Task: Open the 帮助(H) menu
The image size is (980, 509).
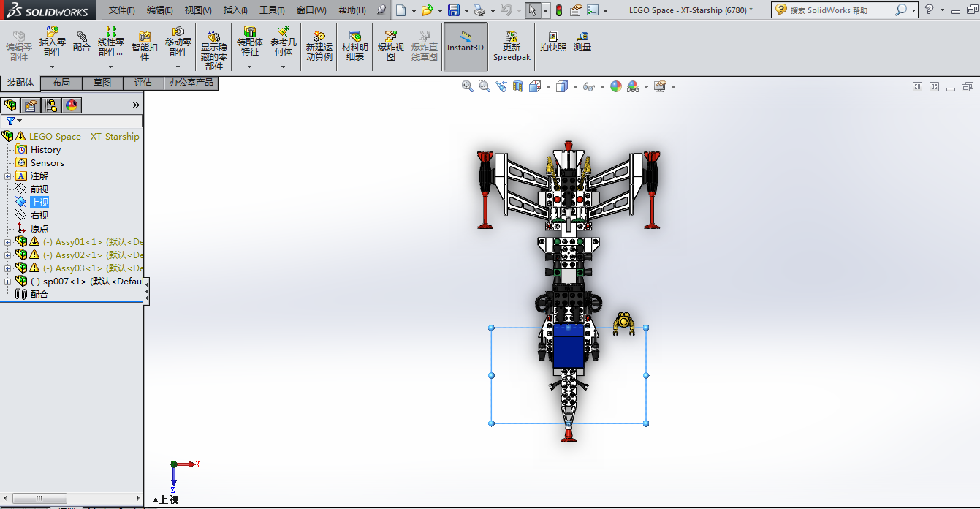Action: [x=352, y=10]
